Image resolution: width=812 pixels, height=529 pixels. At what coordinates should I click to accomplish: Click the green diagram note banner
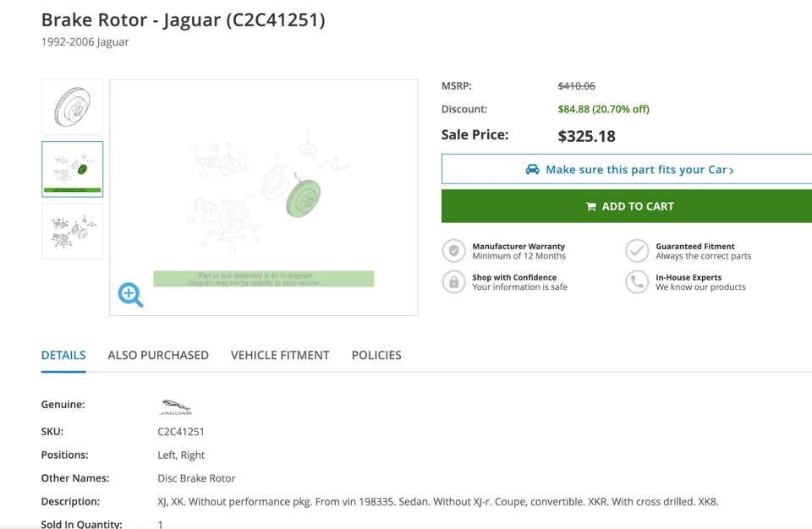pos(263,279)
